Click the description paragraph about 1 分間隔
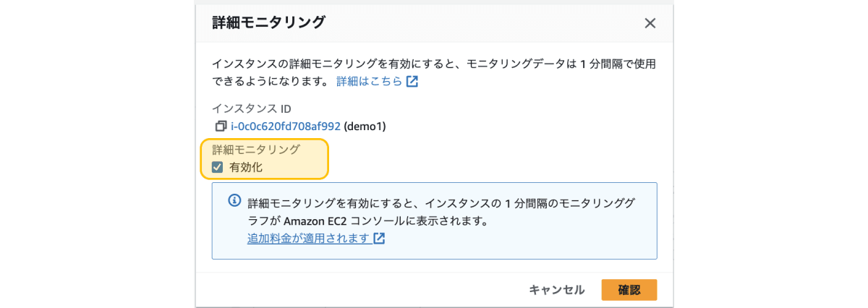Screen dimensions: 868x308 click(x=434, y=72)
